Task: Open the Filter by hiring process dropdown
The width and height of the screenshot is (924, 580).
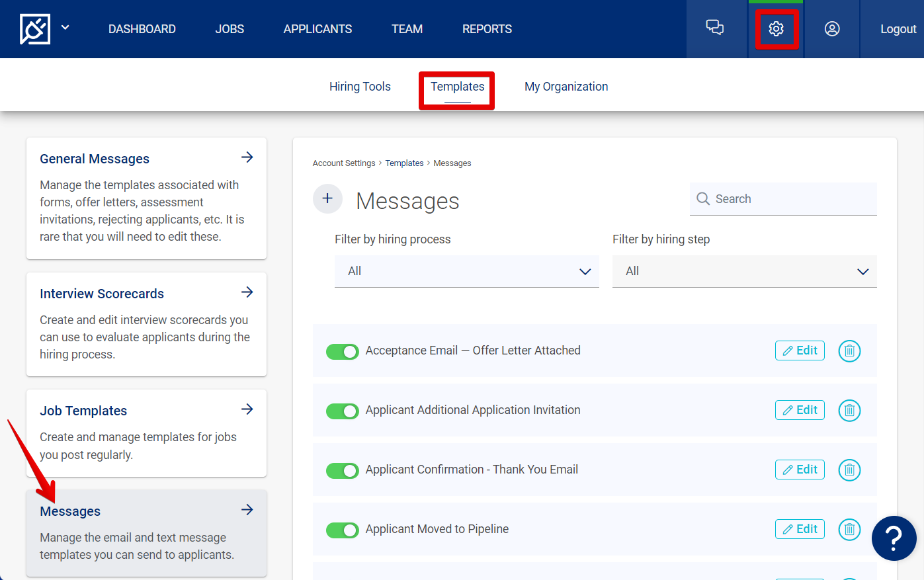Action: pos(466,271)
